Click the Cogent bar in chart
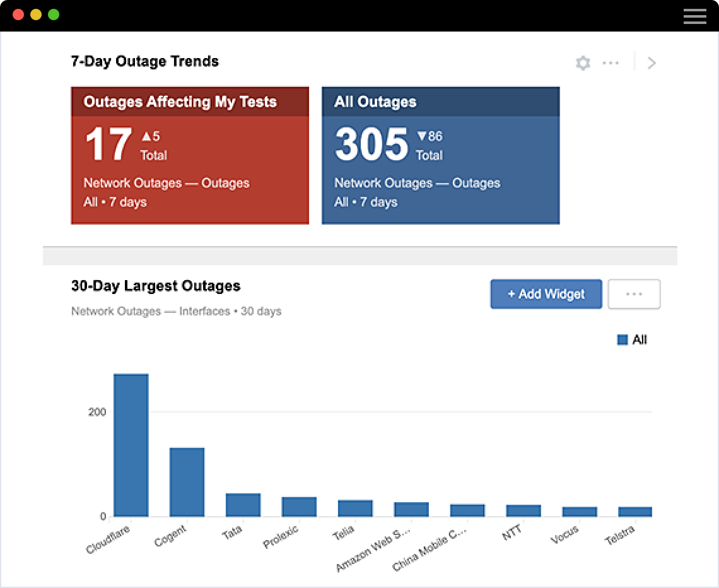Screen dimensions: 719x588 click(187, 482)
